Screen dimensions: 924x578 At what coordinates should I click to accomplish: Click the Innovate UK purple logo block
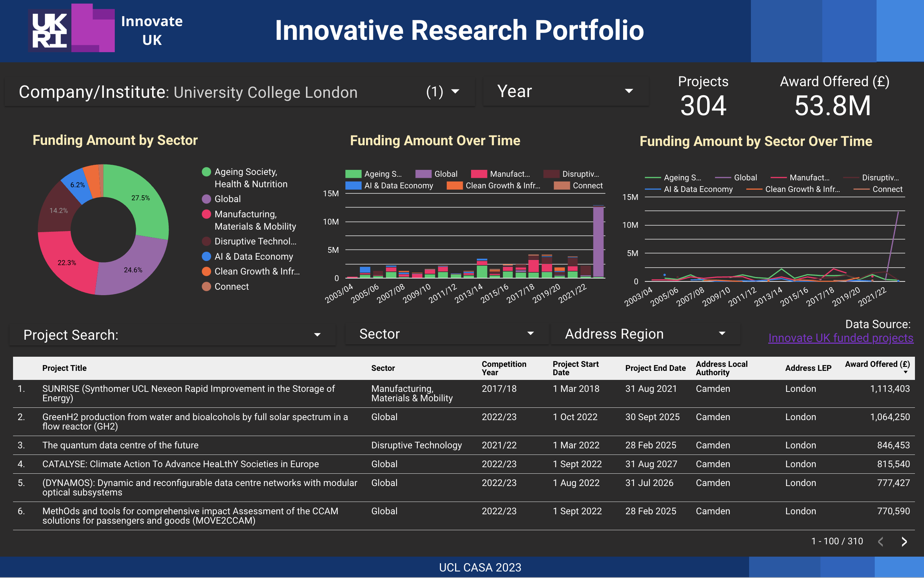click(x=93, y=28)
